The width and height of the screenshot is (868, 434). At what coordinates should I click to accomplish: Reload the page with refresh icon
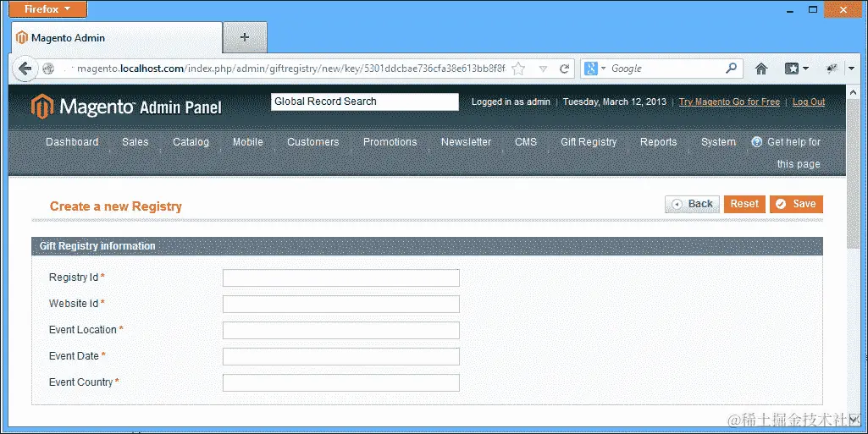coord(564,69)
